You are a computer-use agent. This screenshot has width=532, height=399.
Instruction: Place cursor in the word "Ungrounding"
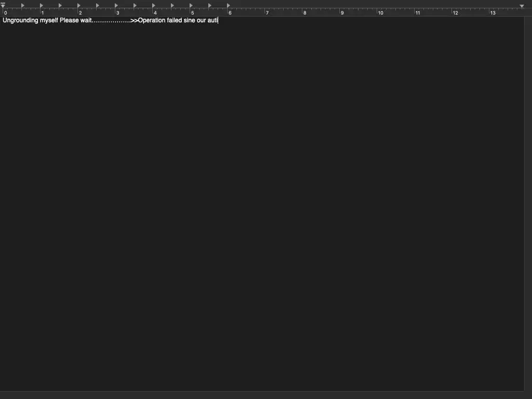[x=20, y=20]
